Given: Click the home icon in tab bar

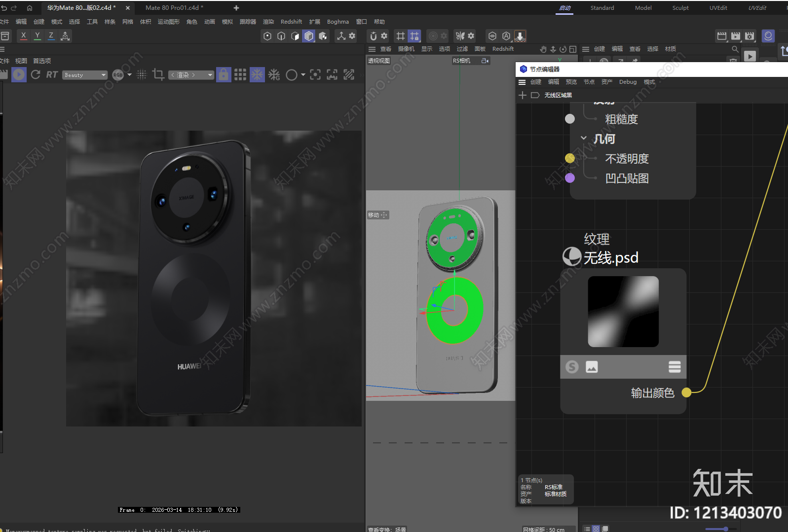Looking at the screenshot, I should 30,8.
